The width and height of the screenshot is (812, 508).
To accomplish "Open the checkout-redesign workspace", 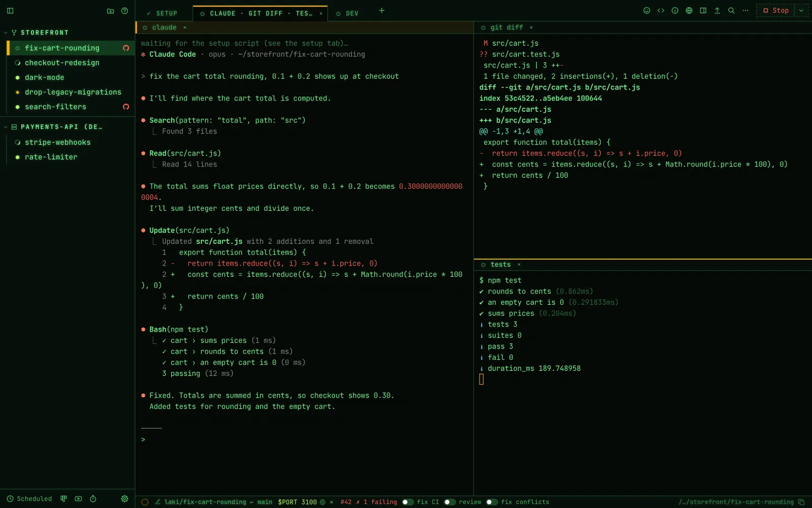I will [71, 63].
